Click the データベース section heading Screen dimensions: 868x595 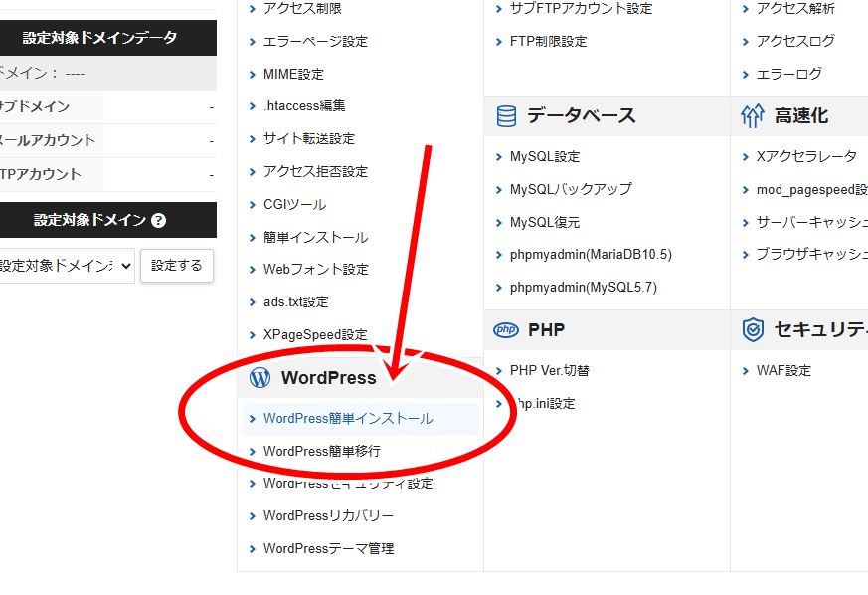(x=582, y=116)
